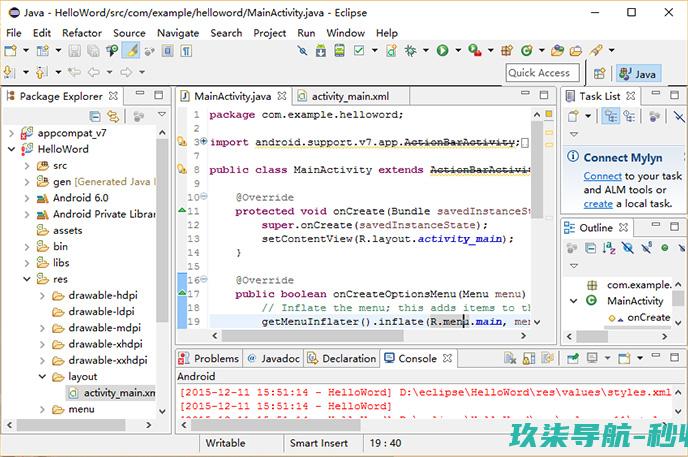The width and height of the screenshot is (688, 457).
Task: Click the Open Type icon
Action: 557,51
